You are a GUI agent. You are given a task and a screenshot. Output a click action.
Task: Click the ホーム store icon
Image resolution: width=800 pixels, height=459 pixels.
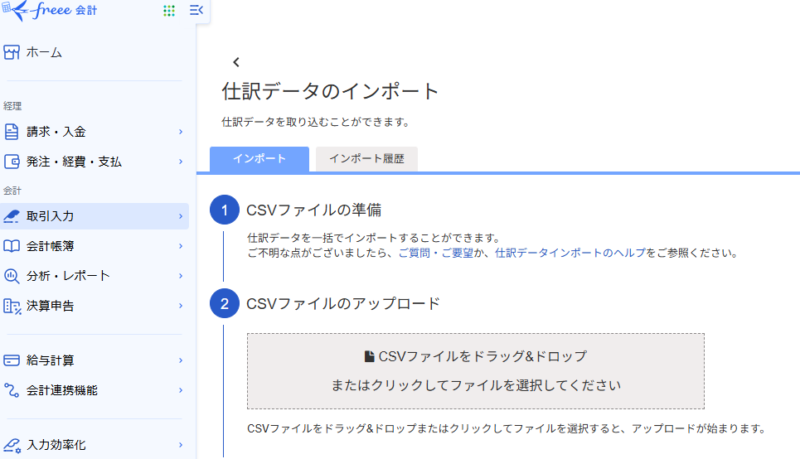tap(12, 52)
